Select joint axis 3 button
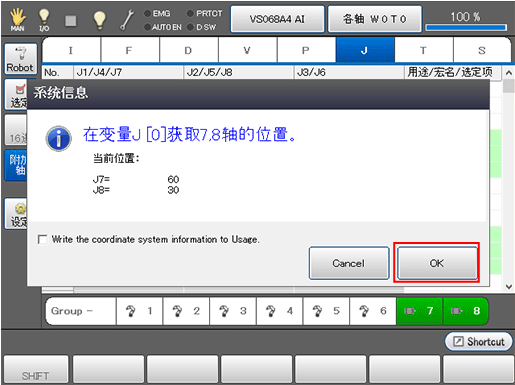The width and height of the screenshot is (515, 385). click(233, 311)
